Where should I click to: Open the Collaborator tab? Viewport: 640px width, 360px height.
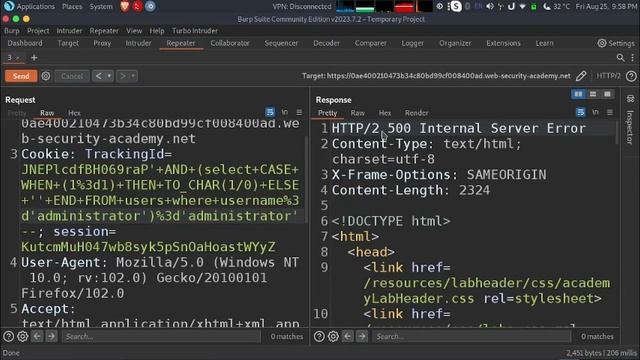pyautogui.click(x=230, y=43)
